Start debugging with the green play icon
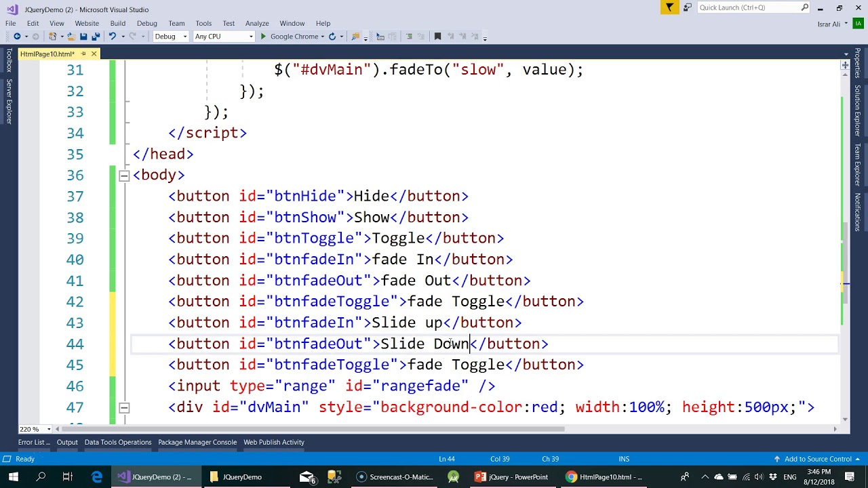This screenshot has height=488, width=868. pyautogui.click(x=263, y=37)
